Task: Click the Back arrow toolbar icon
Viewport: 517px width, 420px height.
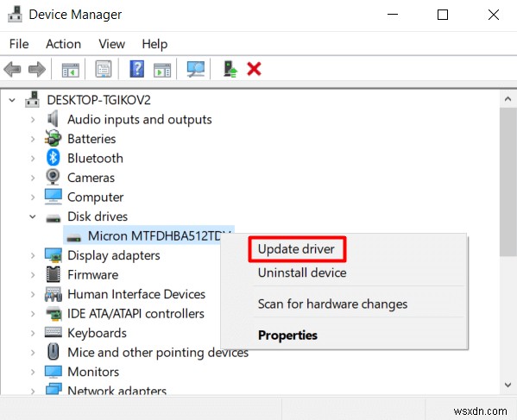Action: point(12,70)
